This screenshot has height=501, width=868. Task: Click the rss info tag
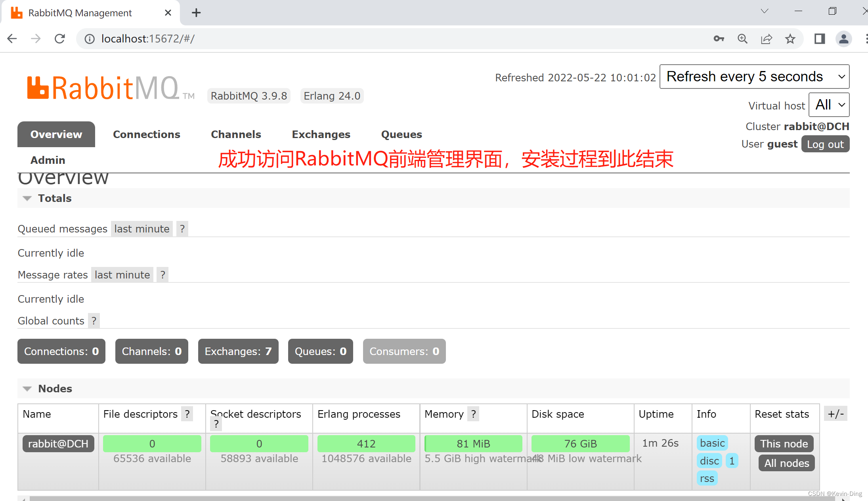pyautogui.click(x=707, y=479)
